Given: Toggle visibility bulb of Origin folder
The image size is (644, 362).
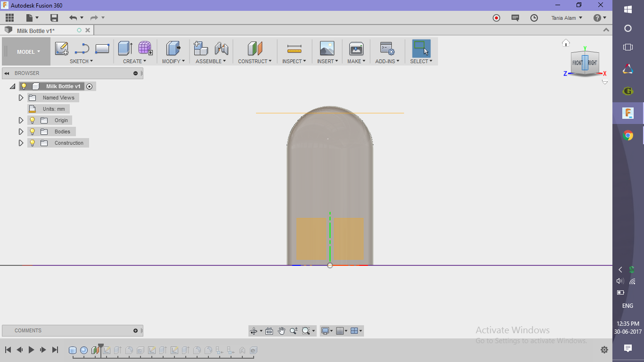Looking at the screenshot, I should click(33, 120).
